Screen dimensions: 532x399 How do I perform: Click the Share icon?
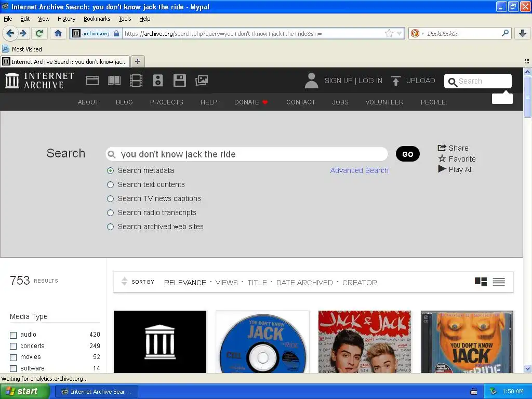[442, 148]
